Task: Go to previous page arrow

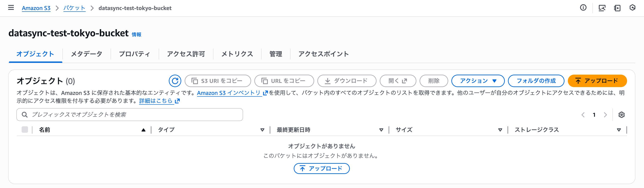Action: (583, 115)
